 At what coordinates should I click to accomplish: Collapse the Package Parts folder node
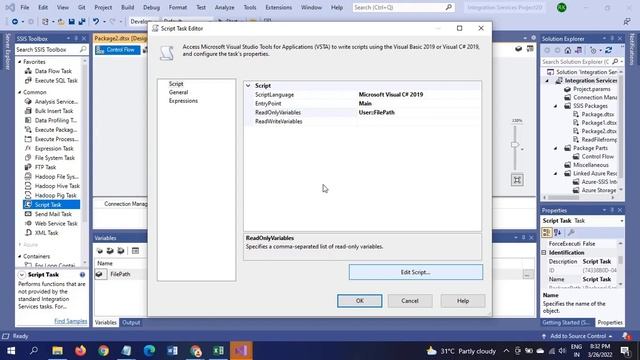tap(556, 149)
